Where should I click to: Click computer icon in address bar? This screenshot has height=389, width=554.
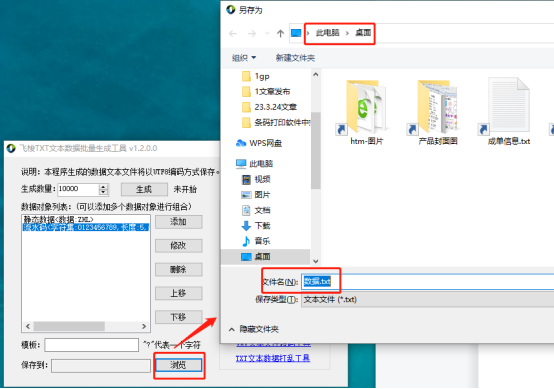(x=296, y=33)
